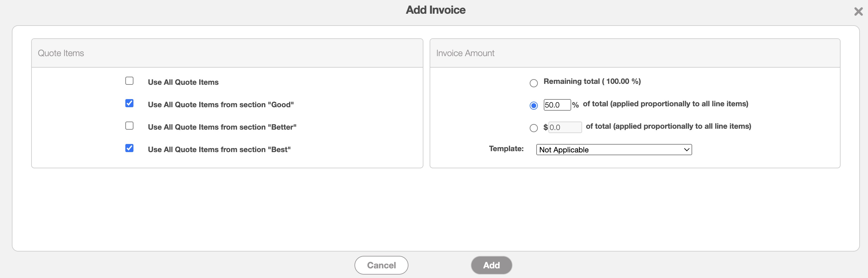
Task: Enable the section "Better" quote items checkbox
Action: pos(129,126)
